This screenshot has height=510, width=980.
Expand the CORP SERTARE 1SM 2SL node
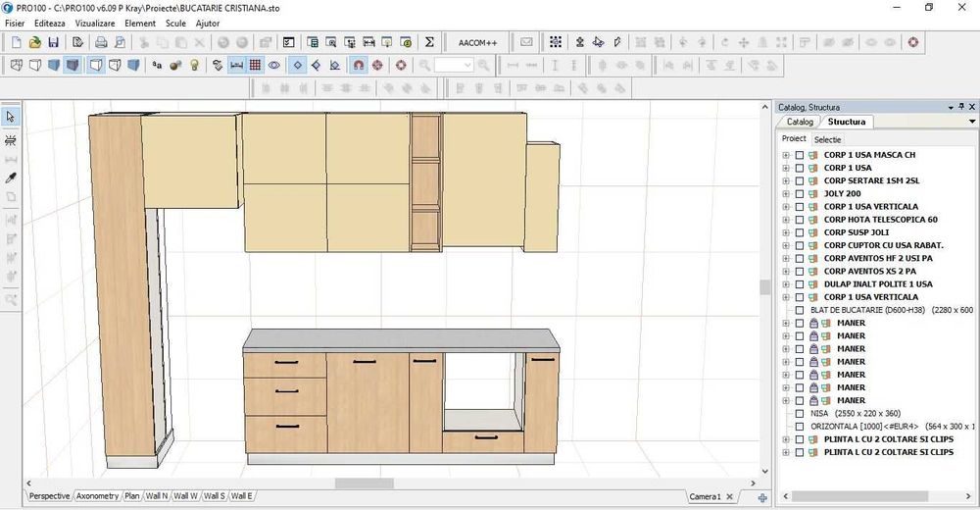click(786, 181)
